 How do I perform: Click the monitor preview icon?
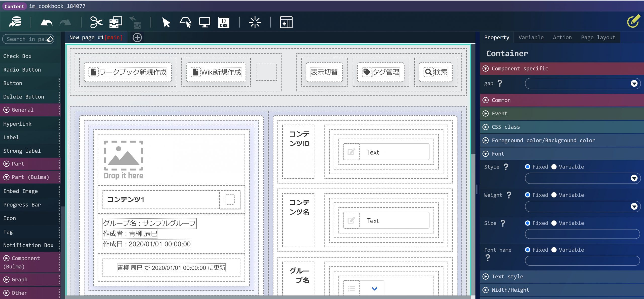205,23
